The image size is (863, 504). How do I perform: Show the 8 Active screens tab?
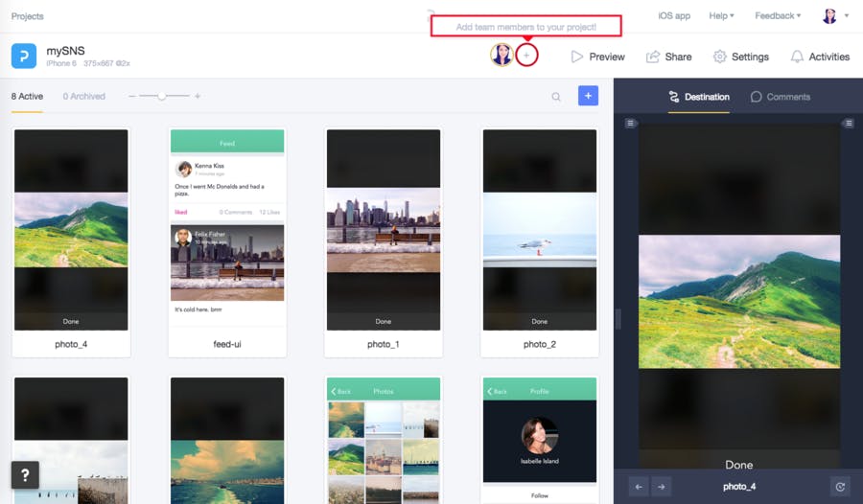(27, 96)
